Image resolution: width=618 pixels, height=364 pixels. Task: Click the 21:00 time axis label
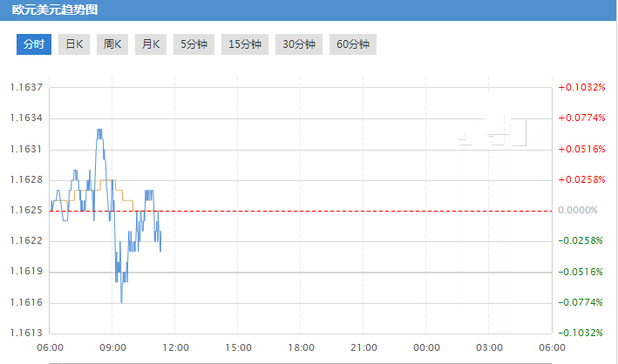point(364,347)
